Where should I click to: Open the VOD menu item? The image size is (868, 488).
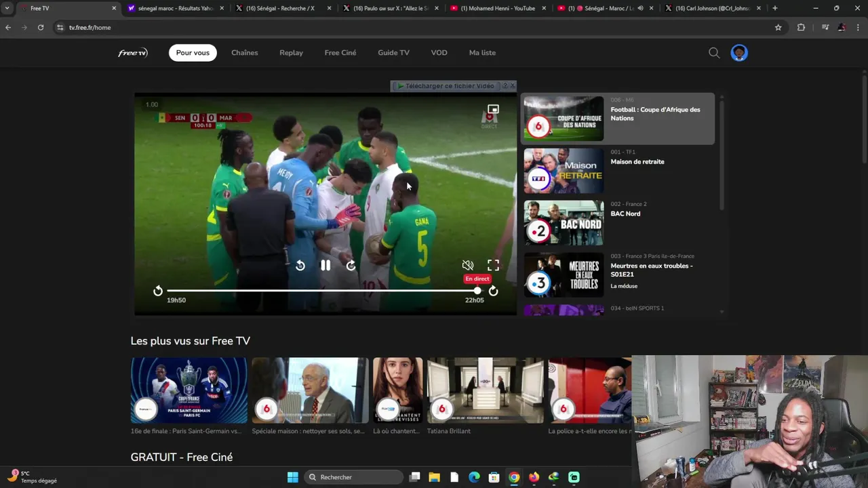pos(439,53)
